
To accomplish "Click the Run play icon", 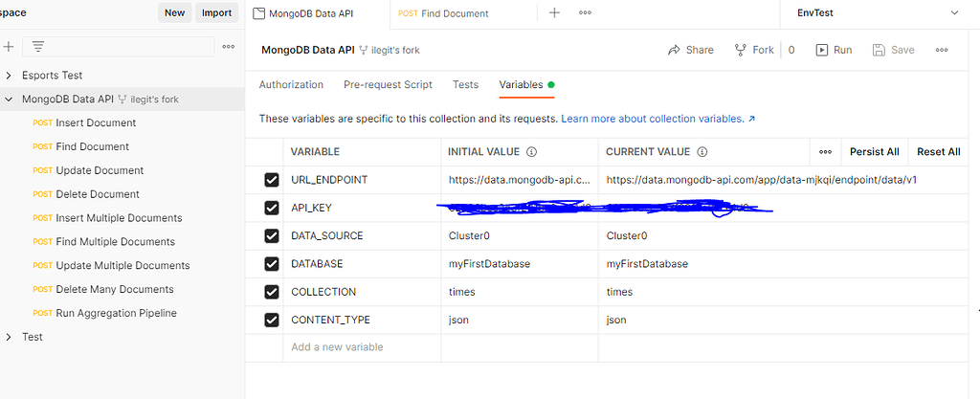I will [821, 50].
